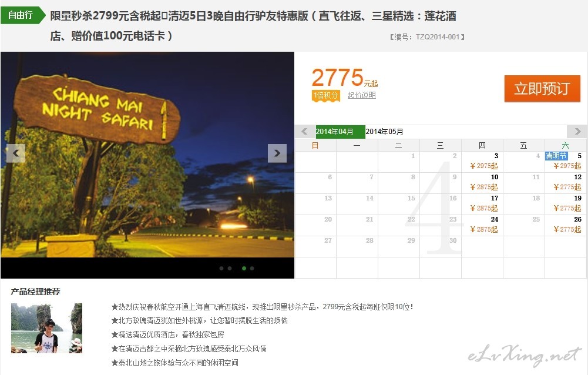The height and width of the screenshot is (375, 588).
Task: Click the line starting ★在清迈古都之中
Action: [189, 349]
